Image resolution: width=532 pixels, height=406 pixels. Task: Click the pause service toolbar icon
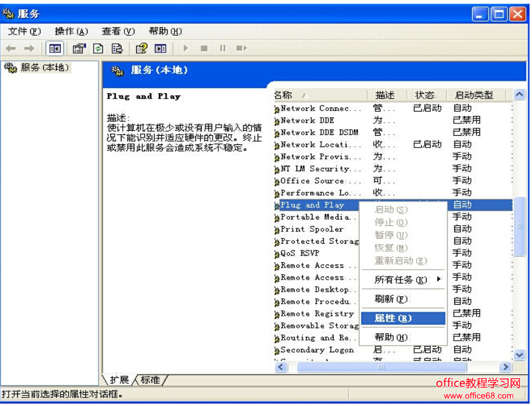[222, 48]
